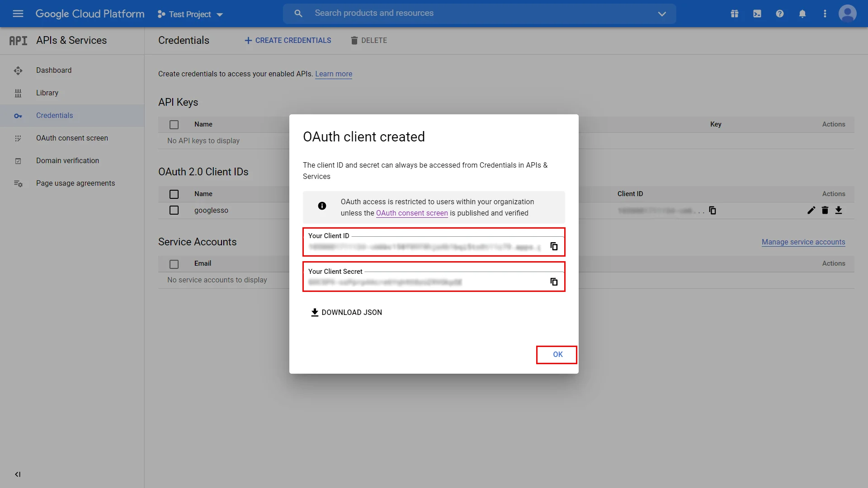Screen dimensions: 868x488
Task: Edit the googlesso OAuth client pencil icon
Action: [811, 211]
